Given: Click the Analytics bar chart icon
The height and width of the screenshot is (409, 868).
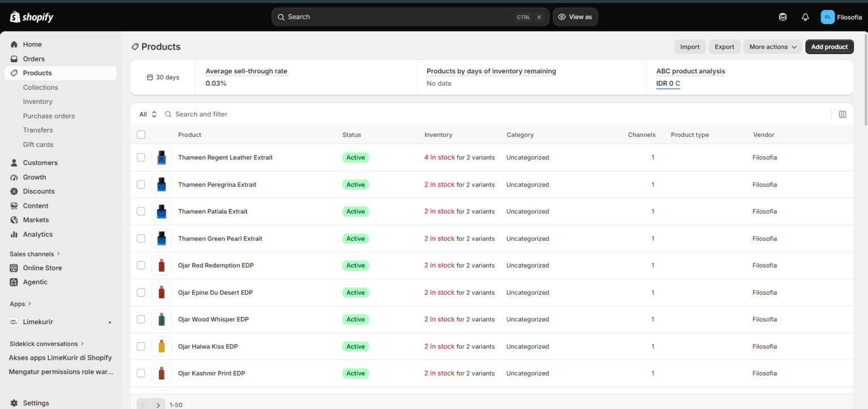Looking at the screenshot, I should pyautogui.click(x=14, y=234).
